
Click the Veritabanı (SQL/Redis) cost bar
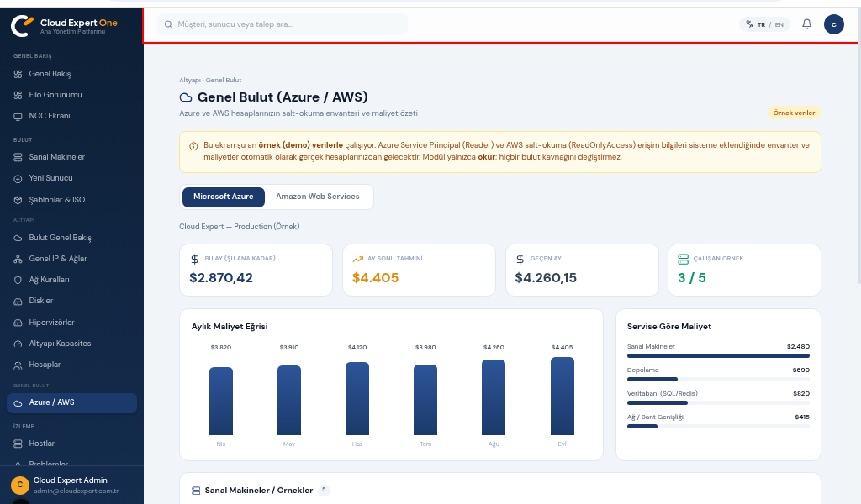pos(718,403)
